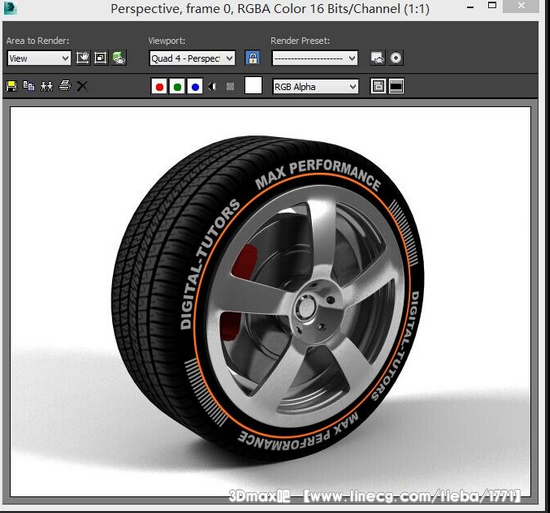Toggle the red channel
Screen dimensions: 550x513
(x=159, y=87)
